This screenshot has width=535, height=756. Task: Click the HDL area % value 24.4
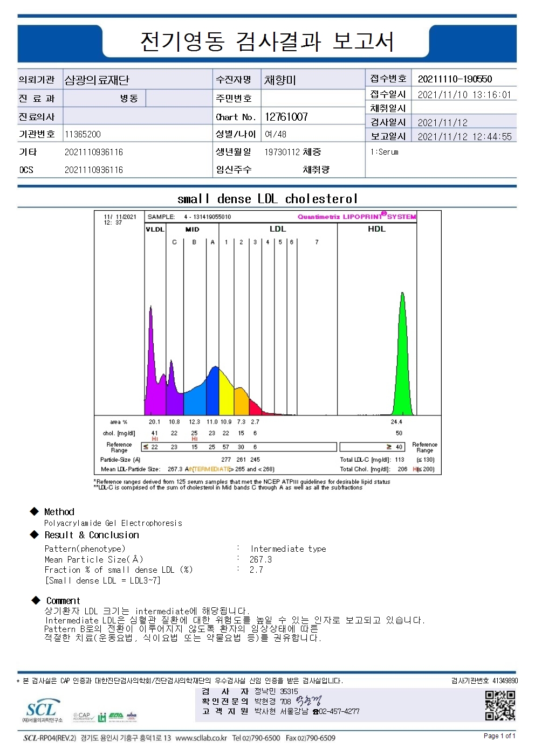tap(396, 422)
